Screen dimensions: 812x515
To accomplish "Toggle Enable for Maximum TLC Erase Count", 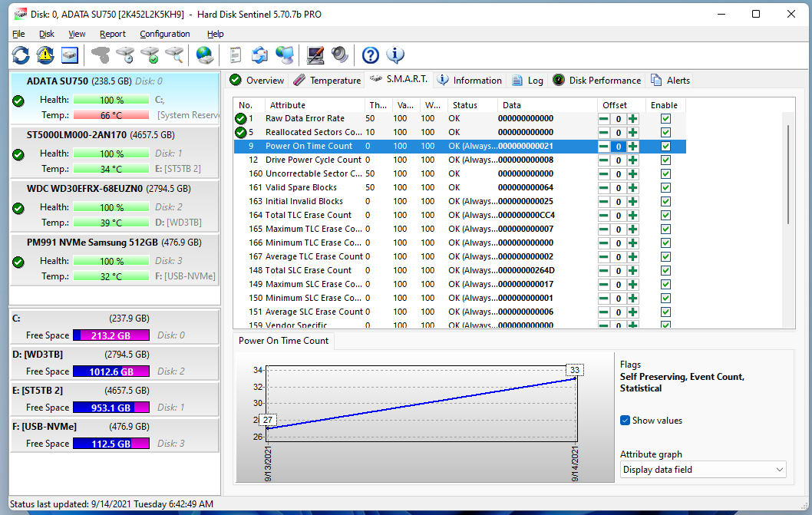I will [665, 229].
